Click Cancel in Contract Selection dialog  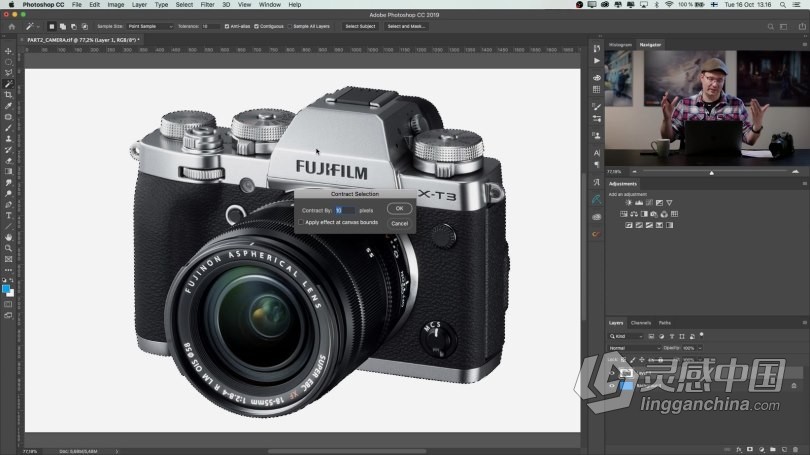click(x=399, y=224)
